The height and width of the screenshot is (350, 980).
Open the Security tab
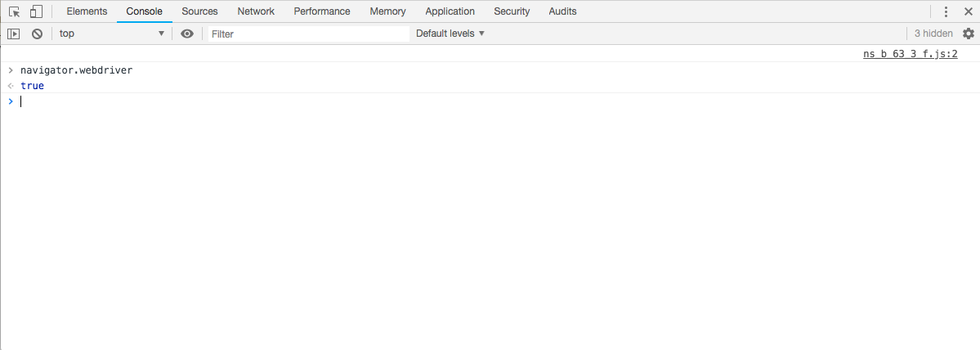(512, 11)
